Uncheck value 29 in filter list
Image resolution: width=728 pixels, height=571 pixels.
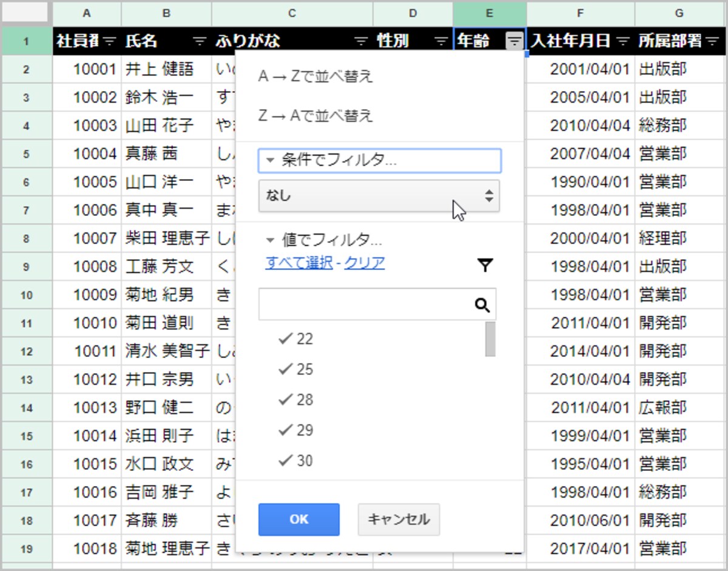coord(295,430)
